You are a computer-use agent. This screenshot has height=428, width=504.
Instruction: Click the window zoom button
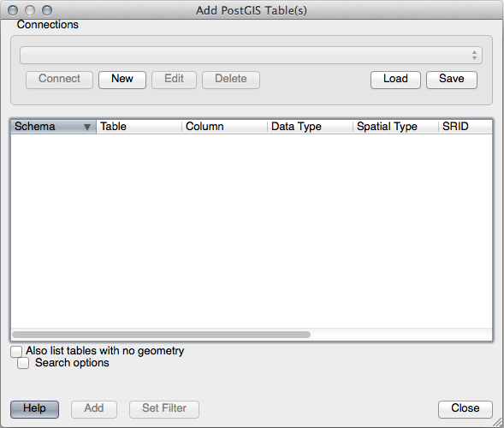tap(47, 10)
